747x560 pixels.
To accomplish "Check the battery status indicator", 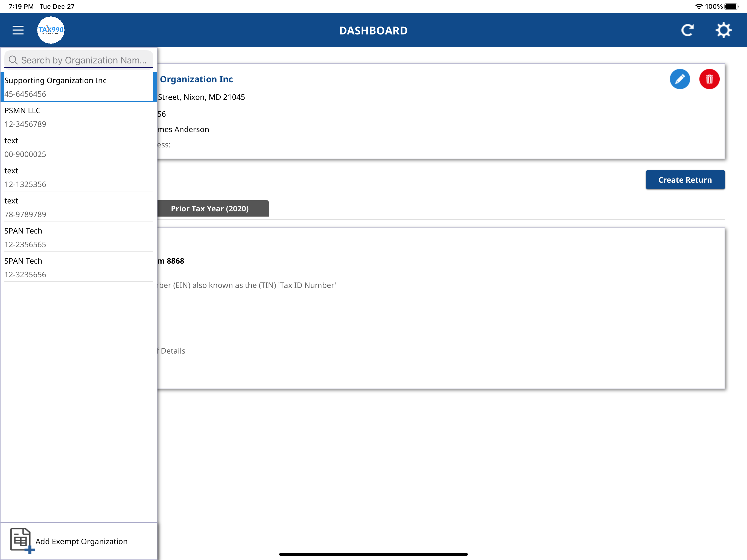I will pyautogui.click(x=731, y=6).
